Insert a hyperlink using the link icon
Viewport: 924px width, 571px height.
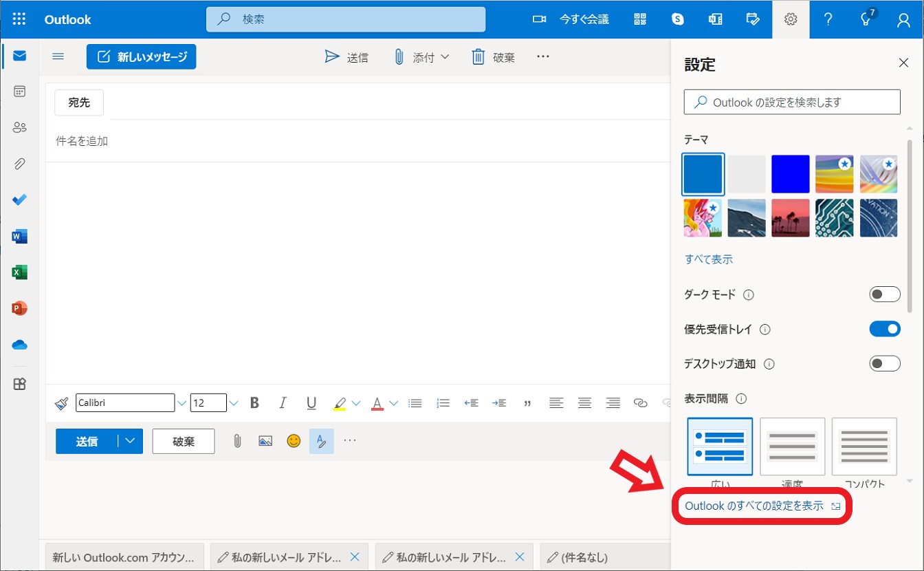click(x=640, y=403)
